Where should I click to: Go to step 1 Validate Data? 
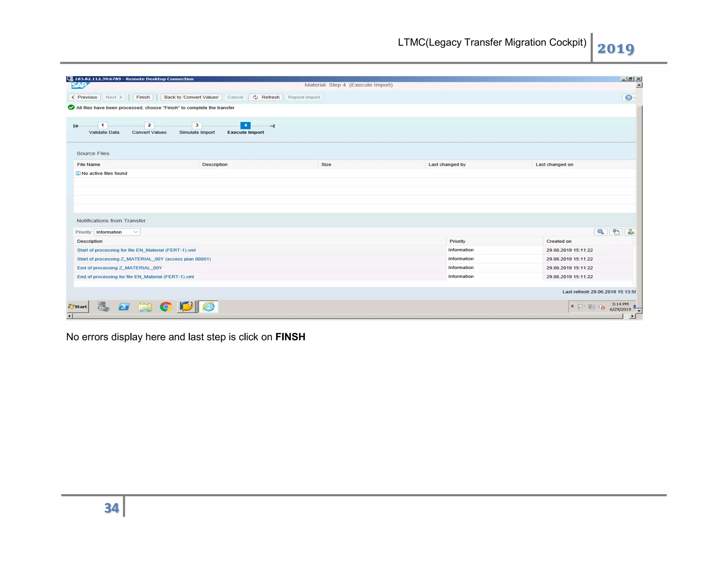tap(103, 125)
